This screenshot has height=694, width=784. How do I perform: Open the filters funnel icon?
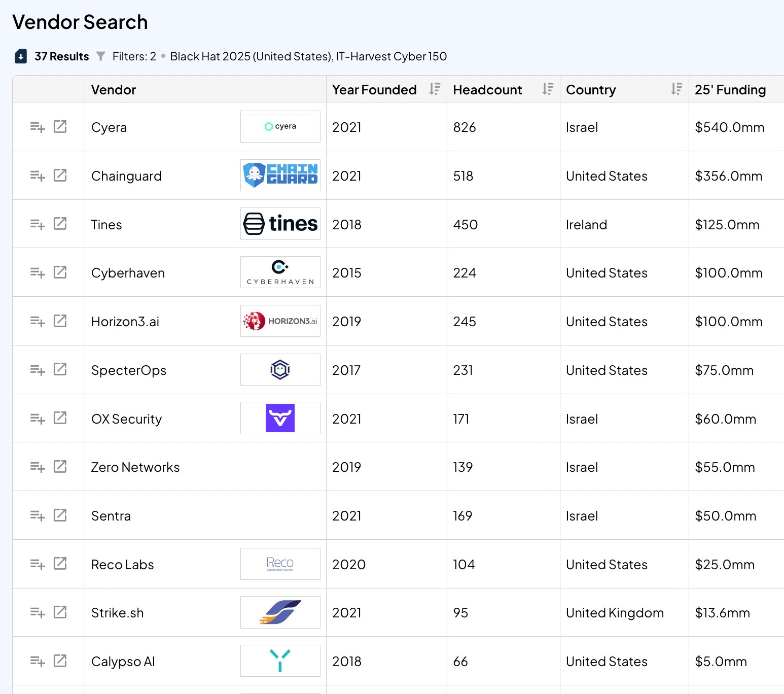101,56
